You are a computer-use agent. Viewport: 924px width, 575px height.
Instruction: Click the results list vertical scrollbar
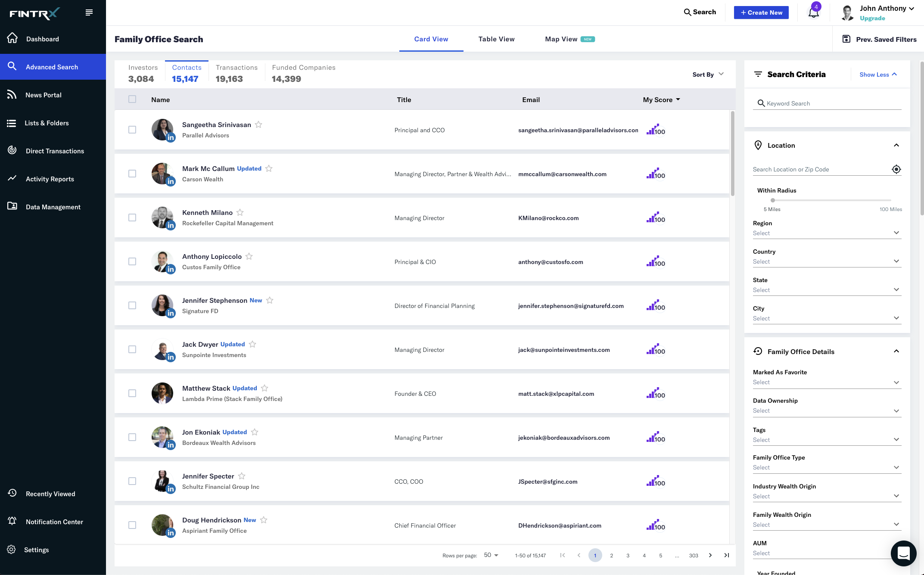pos(732,154)
